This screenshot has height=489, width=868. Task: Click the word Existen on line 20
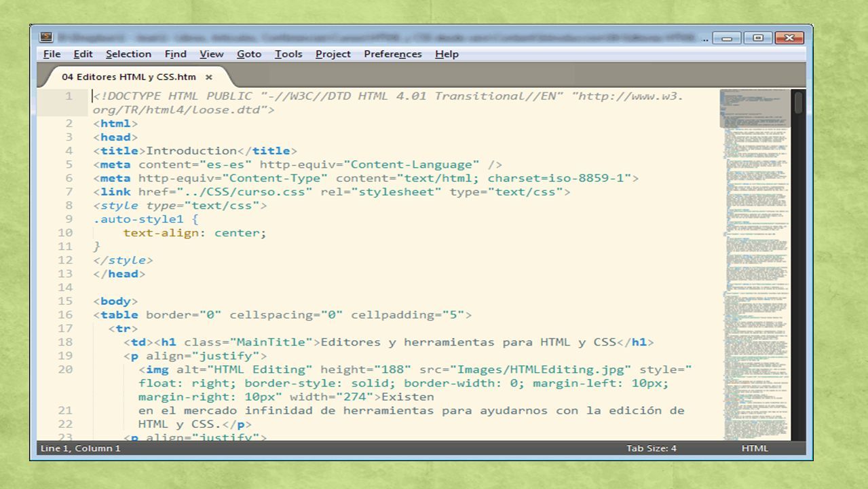407,397
